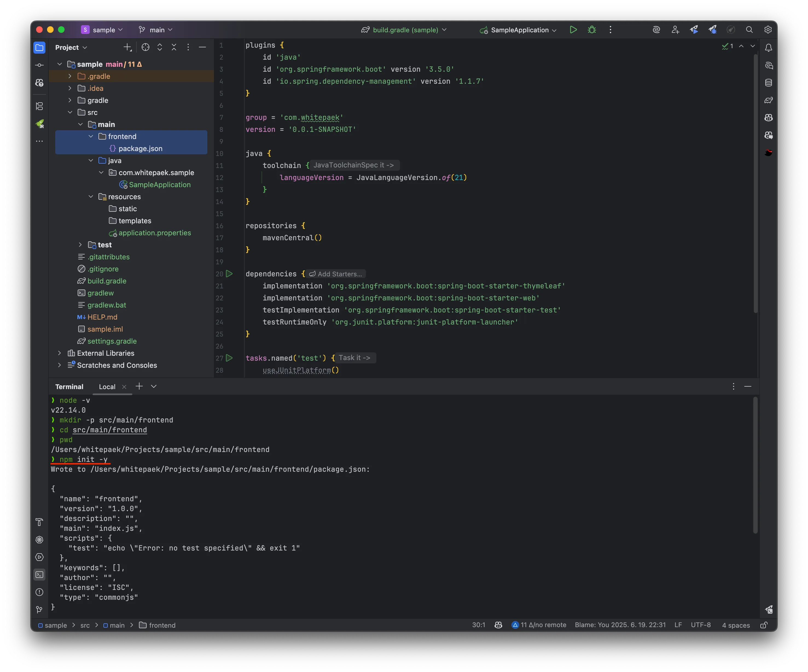Open the Project tool window icon

point(39,47)
